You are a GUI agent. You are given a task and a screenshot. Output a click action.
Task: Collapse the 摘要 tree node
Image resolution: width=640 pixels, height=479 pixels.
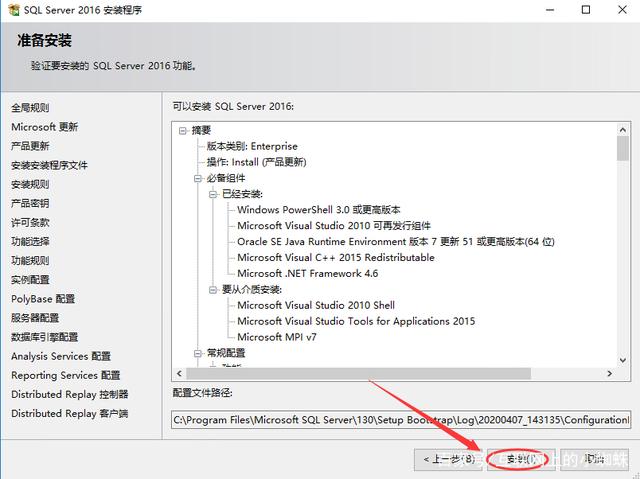coord(182,131)
